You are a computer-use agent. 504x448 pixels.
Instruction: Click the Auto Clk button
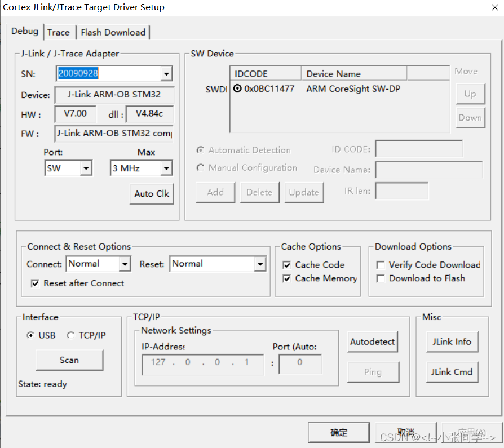[152, 194]
